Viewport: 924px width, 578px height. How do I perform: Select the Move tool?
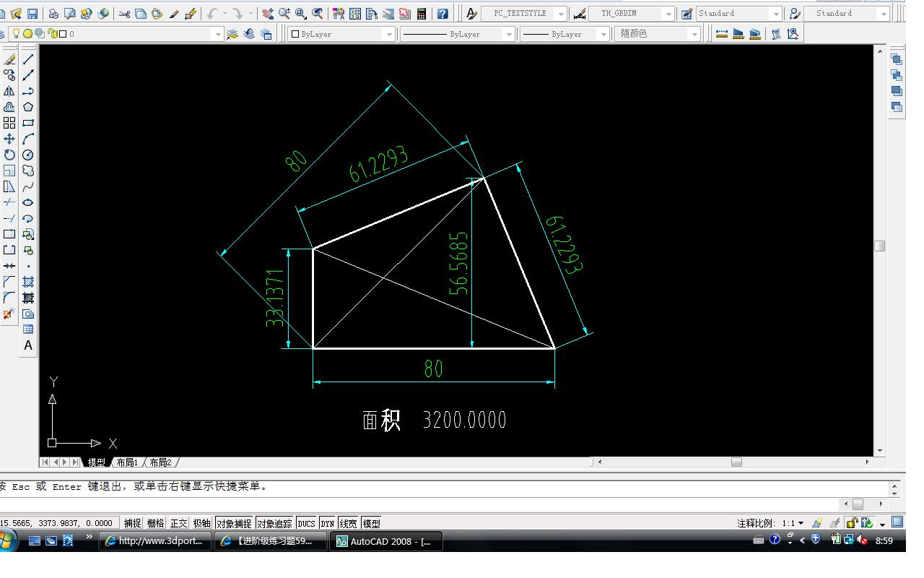click(9, 139)
